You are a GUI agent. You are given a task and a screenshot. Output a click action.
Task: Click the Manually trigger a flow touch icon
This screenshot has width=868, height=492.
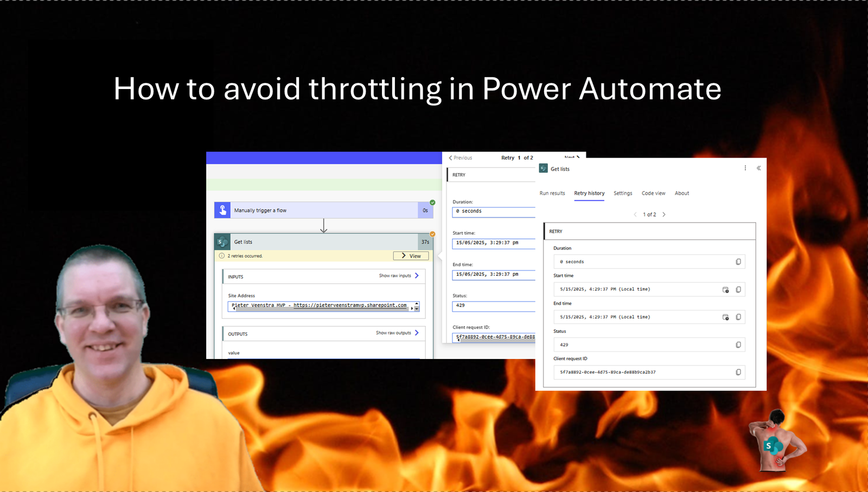(x=222, y=210)
